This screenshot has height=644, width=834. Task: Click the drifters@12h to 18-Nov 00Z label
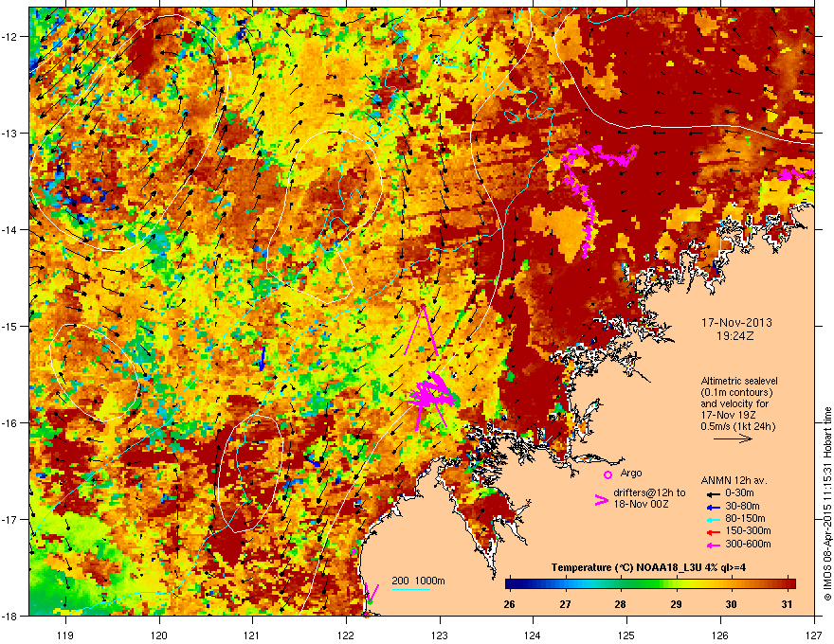tap(649, 498)
